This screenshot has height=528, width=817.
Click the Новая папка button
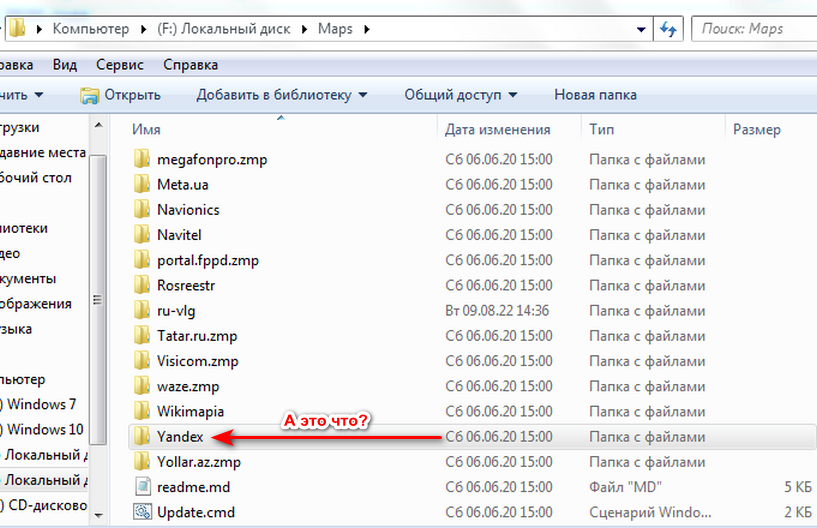click(595, 95)
